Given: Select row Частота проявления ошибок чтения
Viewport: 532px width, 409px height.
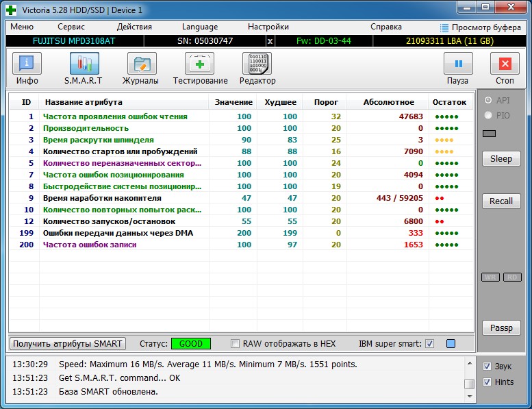Looking at the screenshot, I should point(241,116).
